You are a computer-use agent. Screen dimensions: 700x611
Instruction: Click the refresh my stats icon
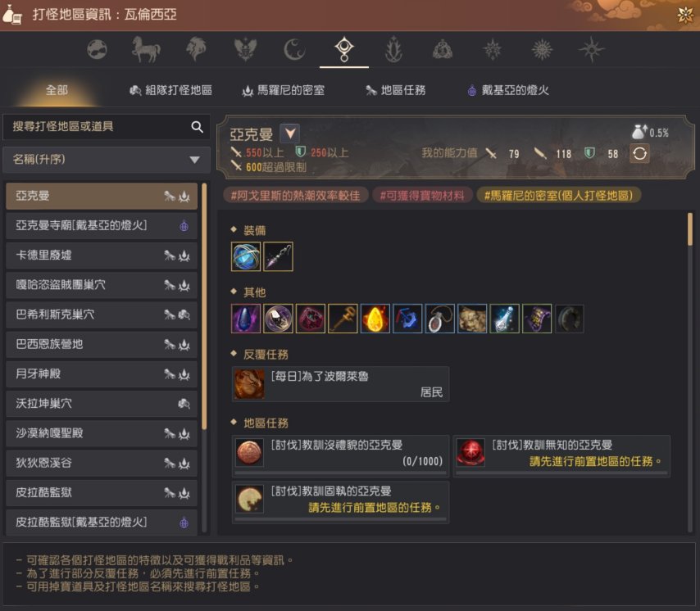point(639,153)
